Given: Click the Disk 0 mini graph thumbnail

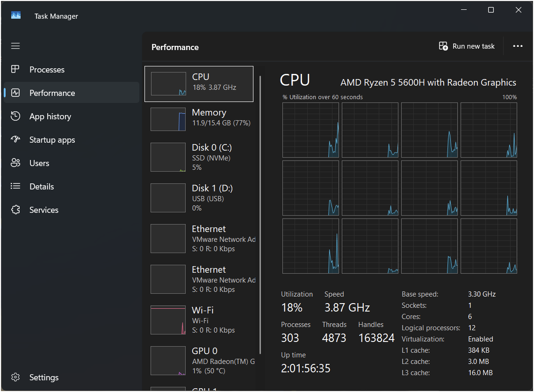Looking at the screenshot, I should [168, 157].
